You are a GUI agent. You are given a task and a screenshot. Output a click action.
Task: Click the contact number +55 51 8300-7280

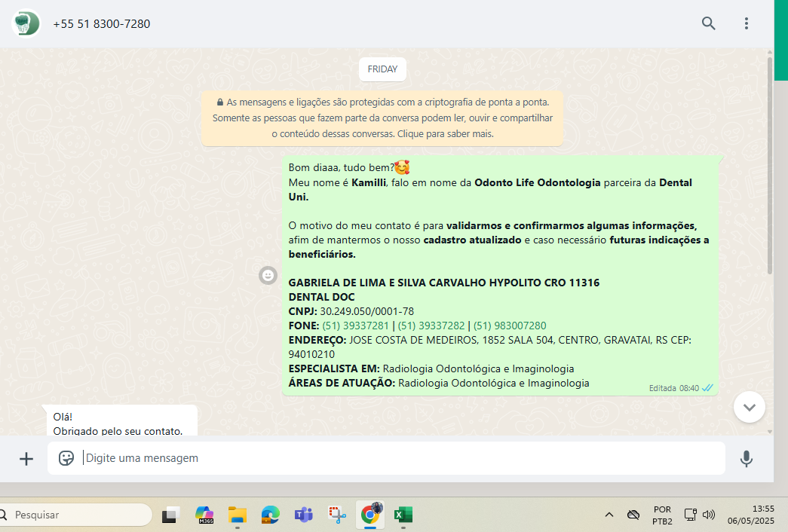(x=102, y=23)
